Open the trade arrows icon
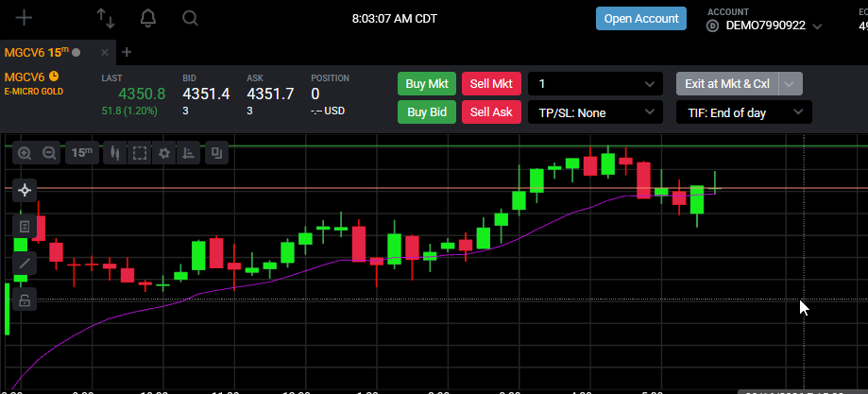Screen dimensions: 868x394 tap(105, 18)
